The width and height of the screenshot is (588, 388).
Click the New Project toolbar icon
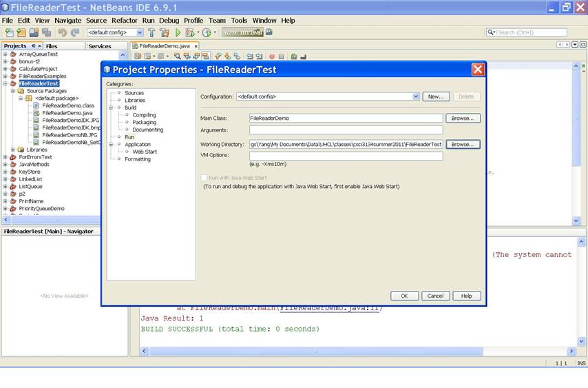(x=21, y=32)
